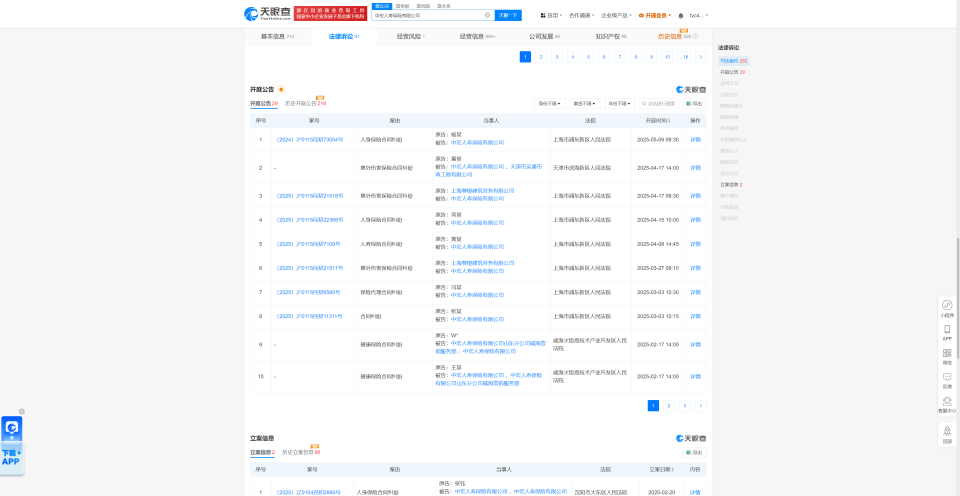Click hearing time 2025-04-08 14:45
The height and width of the screenshot is (496, 960).
(x=658, y=244)
